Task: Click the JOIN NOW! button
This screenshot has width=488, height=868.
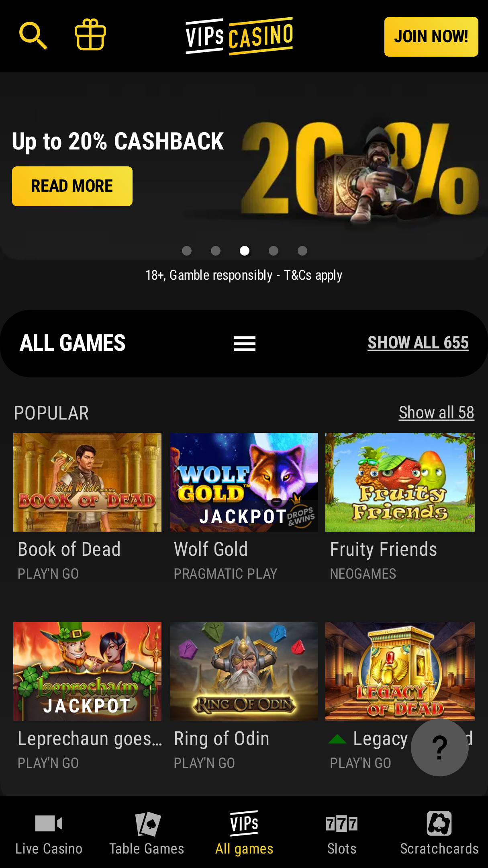Action: tap(431, 37)
